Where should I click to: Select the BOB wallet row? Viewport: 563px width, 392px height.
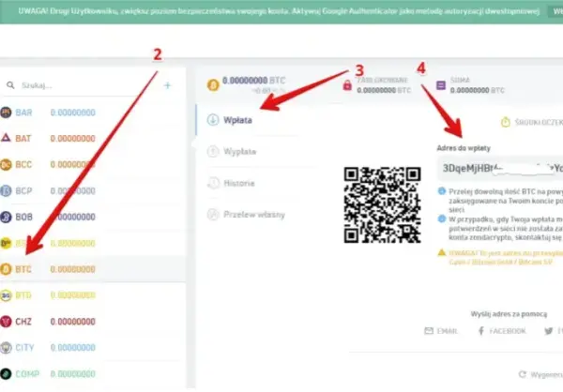[x=93, y=217]
